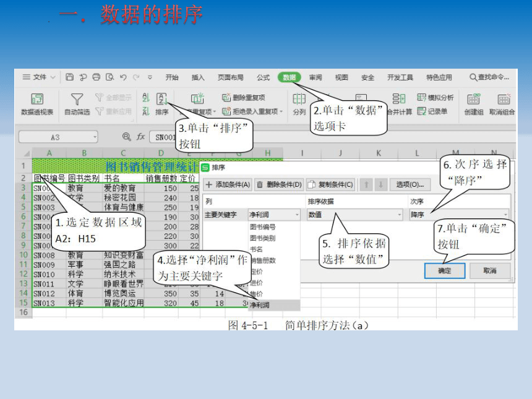Select column header A
This screenshot has width=532, height=399.
point(49,153)
